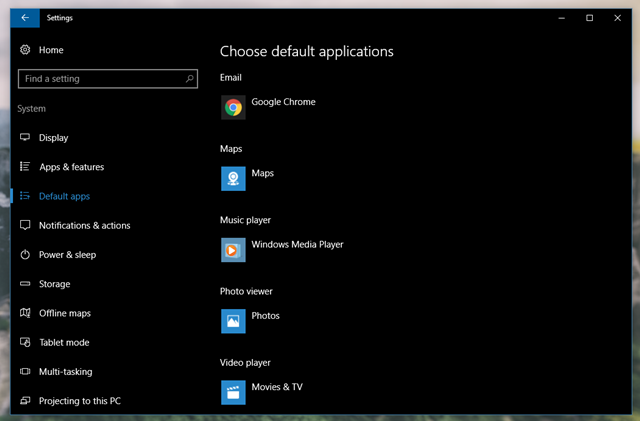Click the Default apps sidebar icon
The width and height of the screenshot is (640, 421).
(x=25, y=196)
